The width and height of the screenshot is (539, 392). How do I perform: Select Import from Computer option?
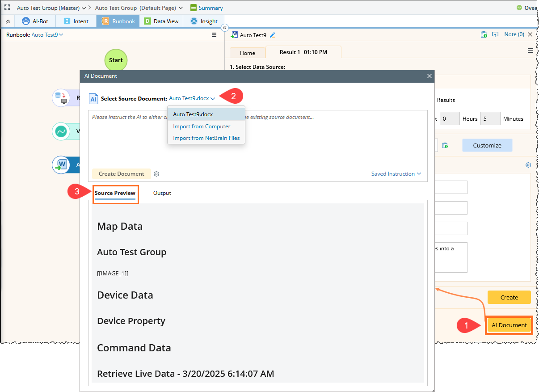coord(202,126)
